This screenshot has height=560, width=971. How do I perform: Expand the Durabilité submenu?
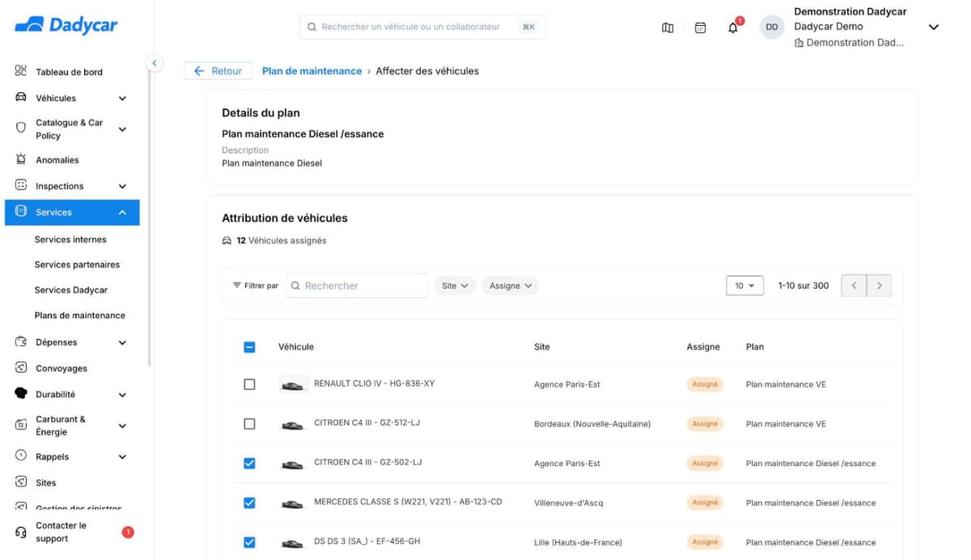[x=122, y=395]
